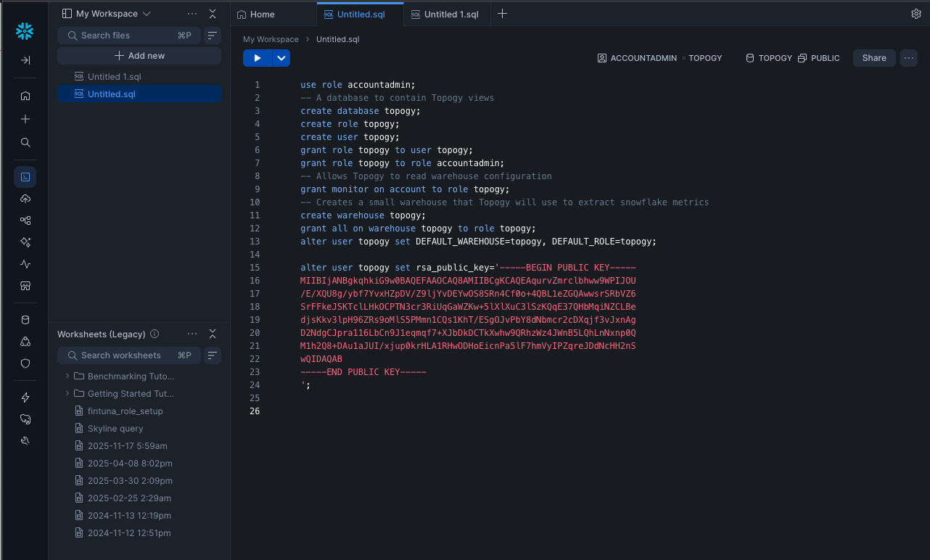Open the Data database icon in sidebar

[x=25, y=320]
